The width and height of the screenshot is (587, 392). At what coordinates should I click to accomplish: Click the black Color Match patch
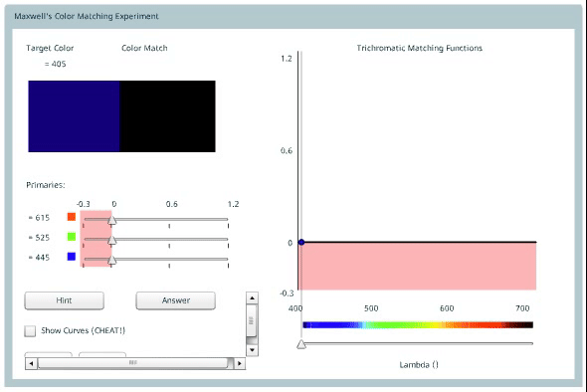167,116
